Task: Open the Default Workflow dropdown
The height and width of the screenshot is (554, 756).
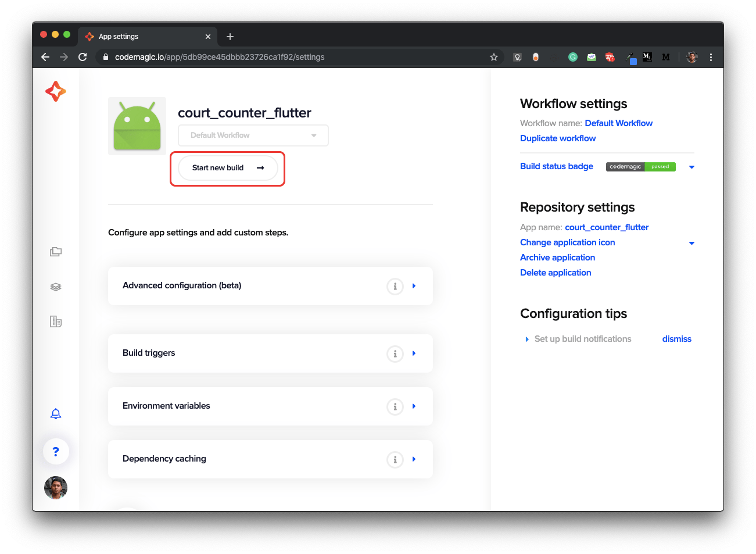Action: [253, 135]
